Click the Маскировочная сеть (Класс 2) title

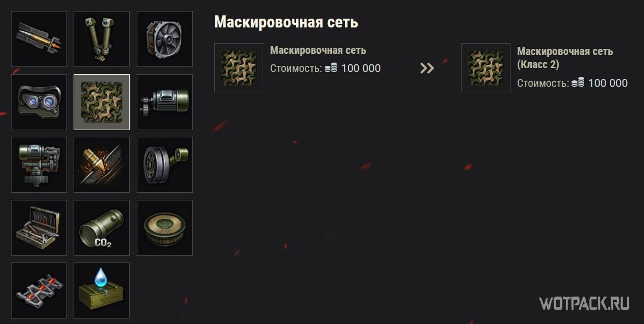(x=565, y=58)
